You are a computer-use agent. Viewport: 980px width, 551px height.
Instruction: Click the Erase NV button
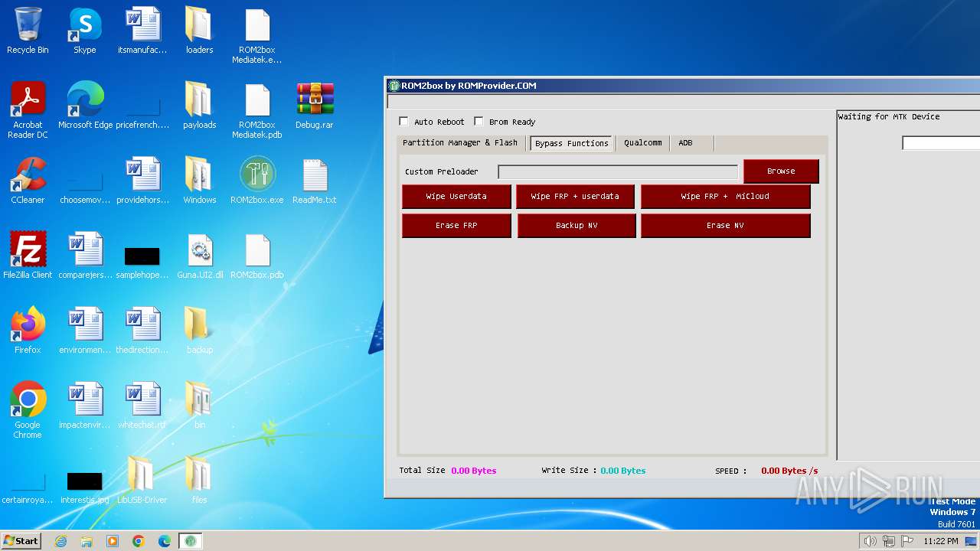pyautogui.click(x=725, y=225)
